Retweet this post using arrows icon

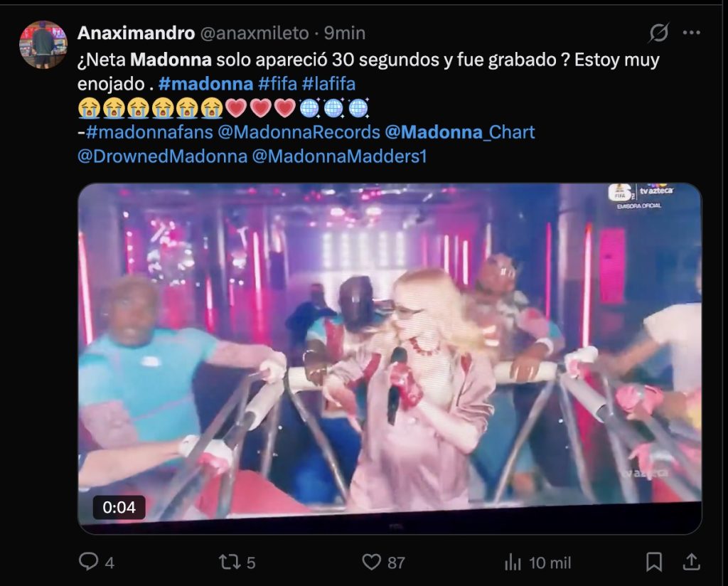(230, 563)
